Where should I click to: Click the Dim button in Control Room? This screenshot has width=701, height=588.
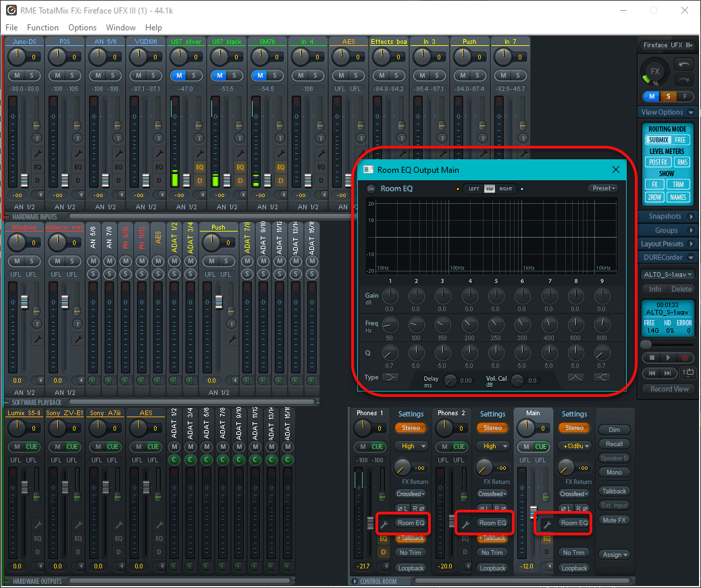[614, 430]
